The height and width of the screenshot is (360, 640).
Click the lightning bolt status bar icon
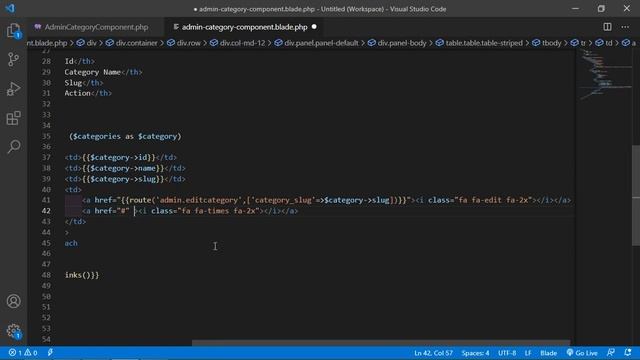tap(50, 353)
